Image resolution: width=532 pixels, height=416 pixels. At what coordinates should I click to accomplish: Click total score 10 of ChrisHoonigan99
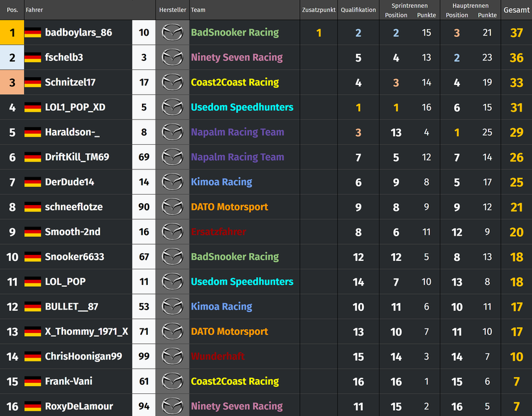pos(516,357)
